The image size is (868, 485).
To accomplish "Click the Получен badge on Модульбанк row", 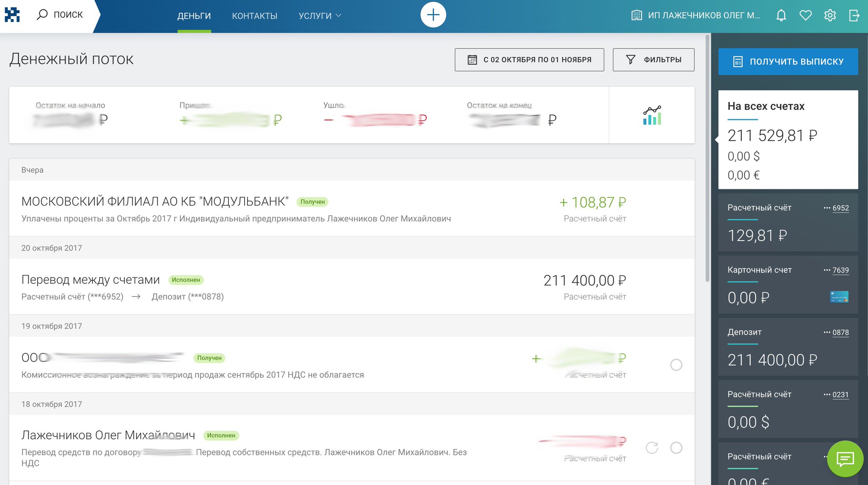I will click(312, 202).
